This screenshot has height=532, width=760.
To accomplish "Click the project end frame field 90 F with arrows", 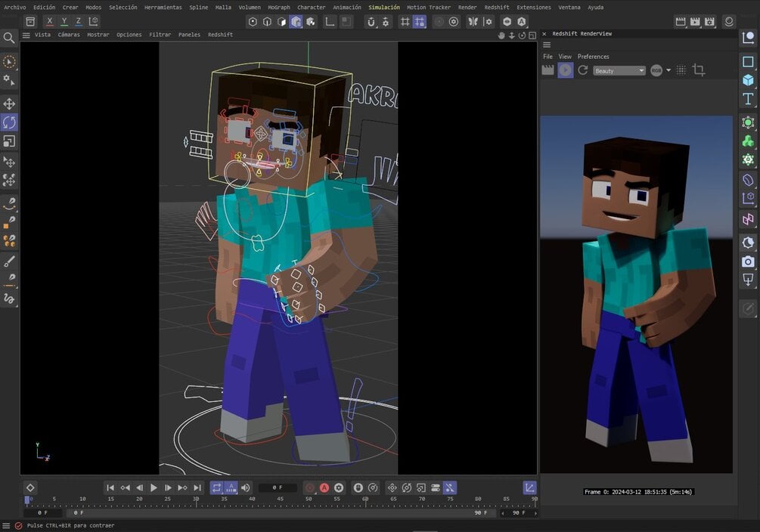I will coord(519,512).
